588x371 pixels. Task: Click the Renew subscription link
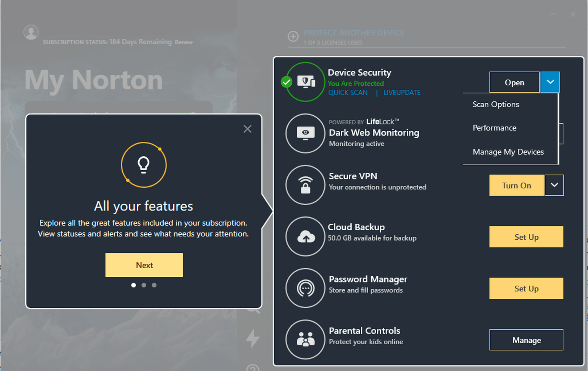183,42
